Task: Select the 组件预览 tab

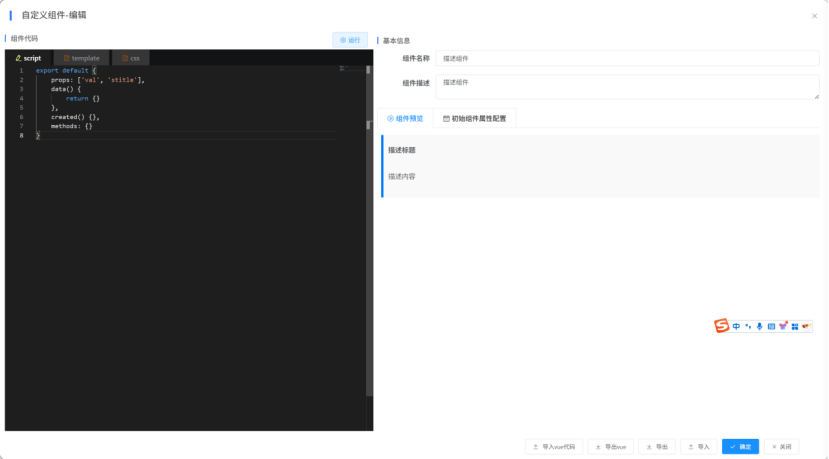Action: pyautogui.click(x=405, y=118)
